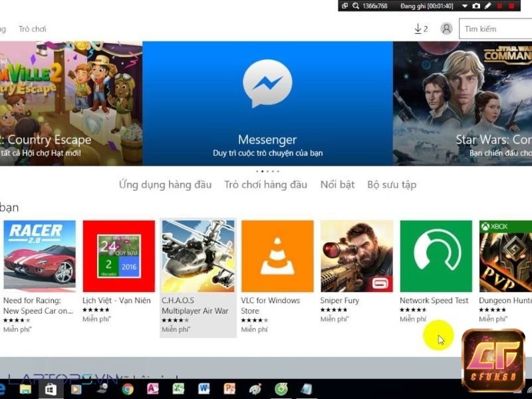Expand the recorder toolbar dropdown arrow
Image resolution: width=532 pixels, height=399 pixels.
[x=465, y=6]
